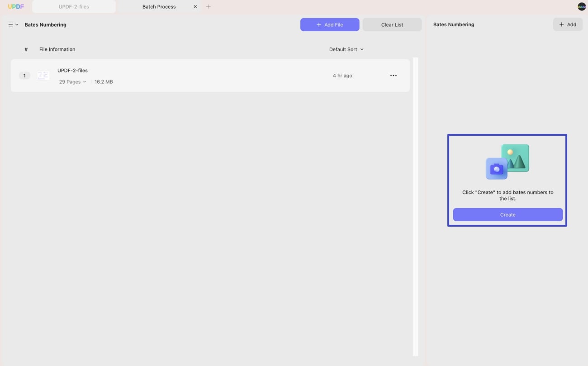
Task: Click the 4 hr ago timestamp
Action: (342, 76)
